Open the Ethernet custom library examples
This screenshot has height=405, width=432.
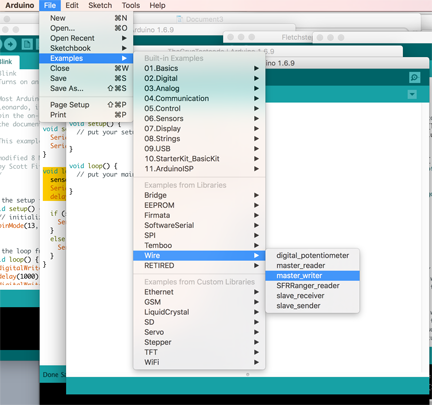pyautogui.click(x=199, y=292)
